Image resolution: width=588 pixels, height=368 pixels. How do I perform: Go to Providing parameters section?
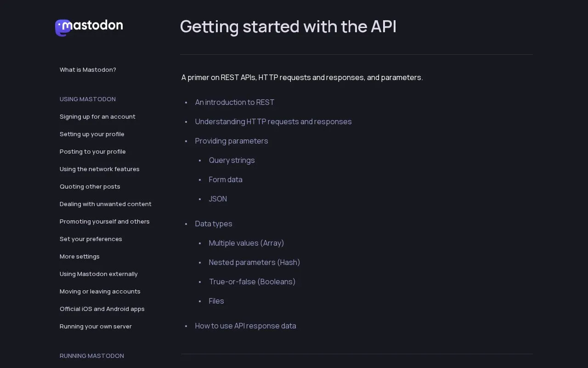(232, 141)
